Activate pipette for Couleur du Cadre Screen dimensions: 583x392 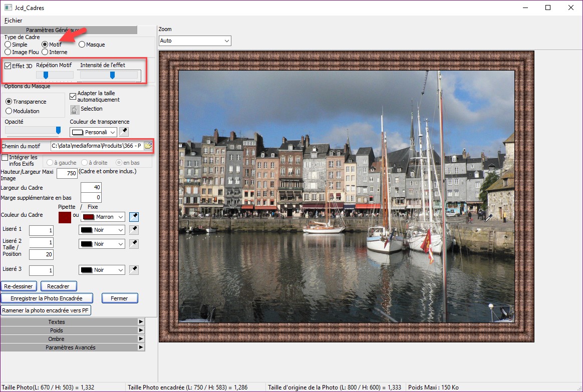pyautogui.click(x=134, y=217)
